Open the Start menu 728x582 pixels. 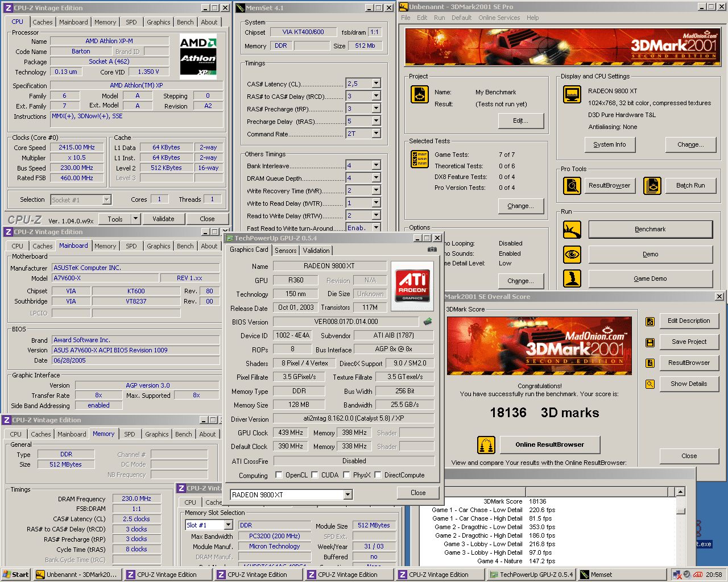[16, 575]
